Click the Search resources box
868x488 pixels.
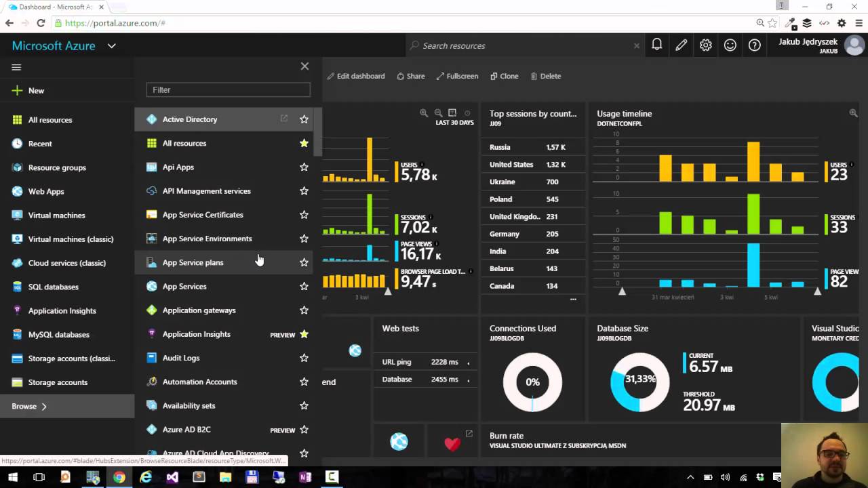524,45
